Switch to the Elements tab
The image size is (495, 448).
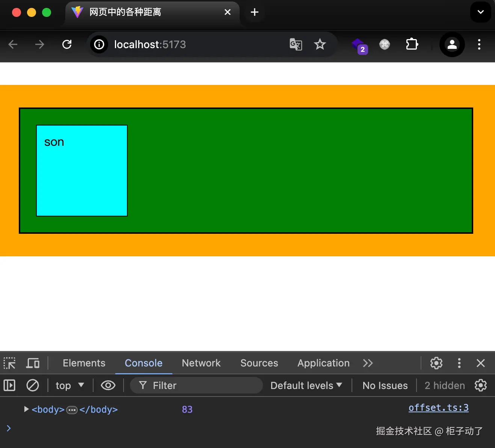(84, 363)
